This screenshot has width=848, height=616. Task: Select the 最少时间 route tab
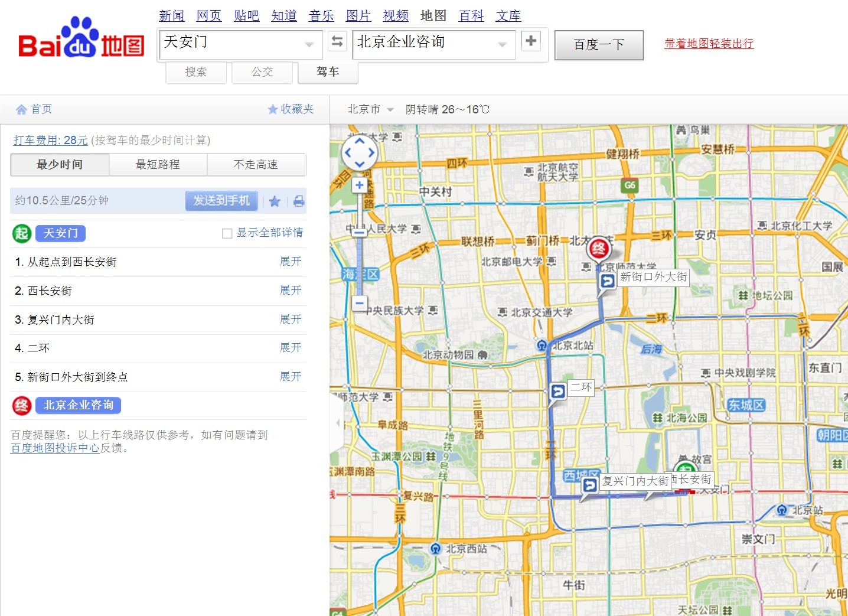[60, 165]
